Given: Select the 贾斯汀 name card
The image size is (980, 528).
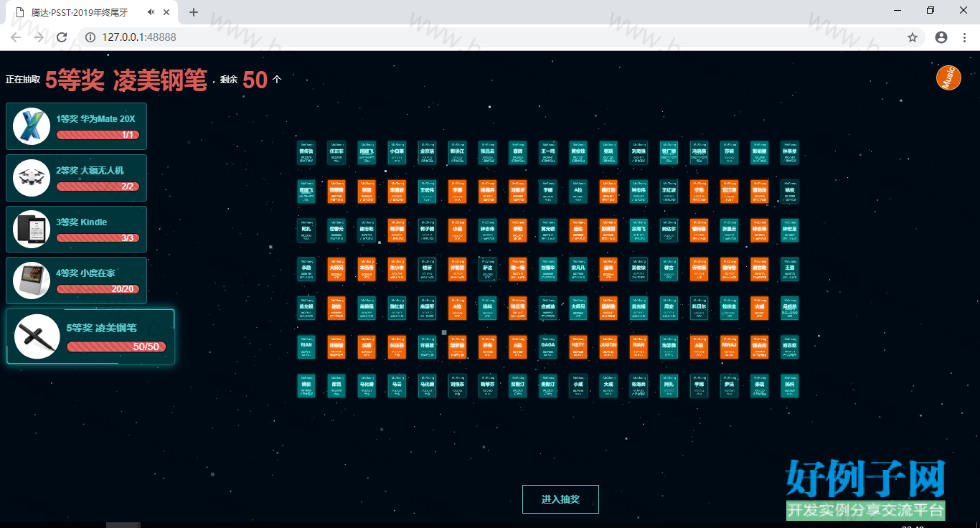Looking at the screenshot, I should click(519, 385).
